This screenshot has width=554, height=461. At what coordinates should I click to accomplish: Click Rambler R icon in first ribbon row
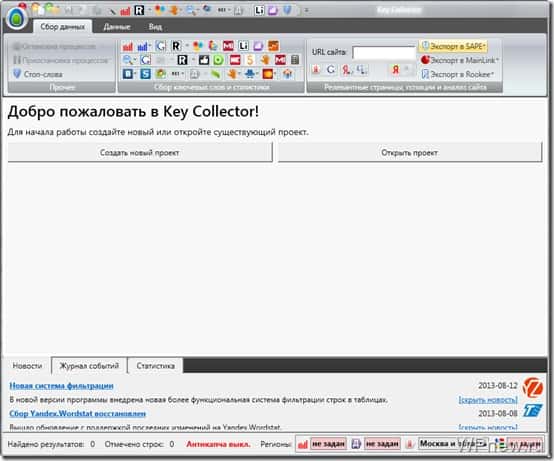point(176,46)
